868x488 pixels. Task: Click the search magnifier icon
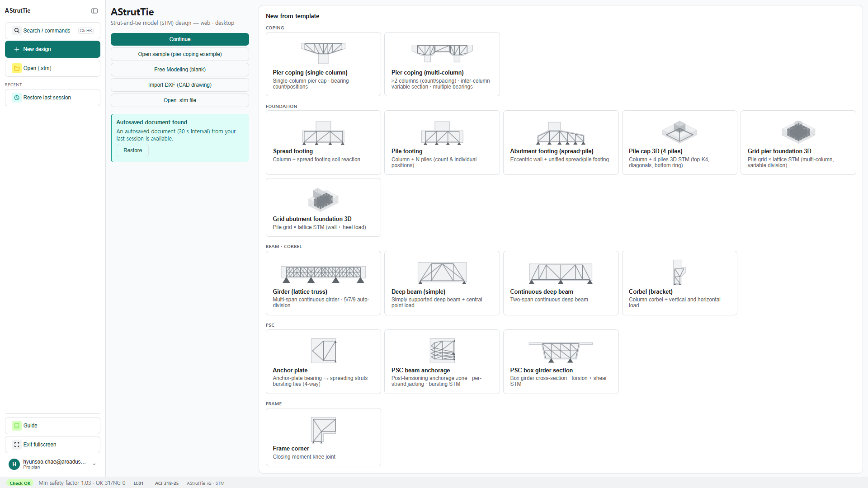pos(17,31)
